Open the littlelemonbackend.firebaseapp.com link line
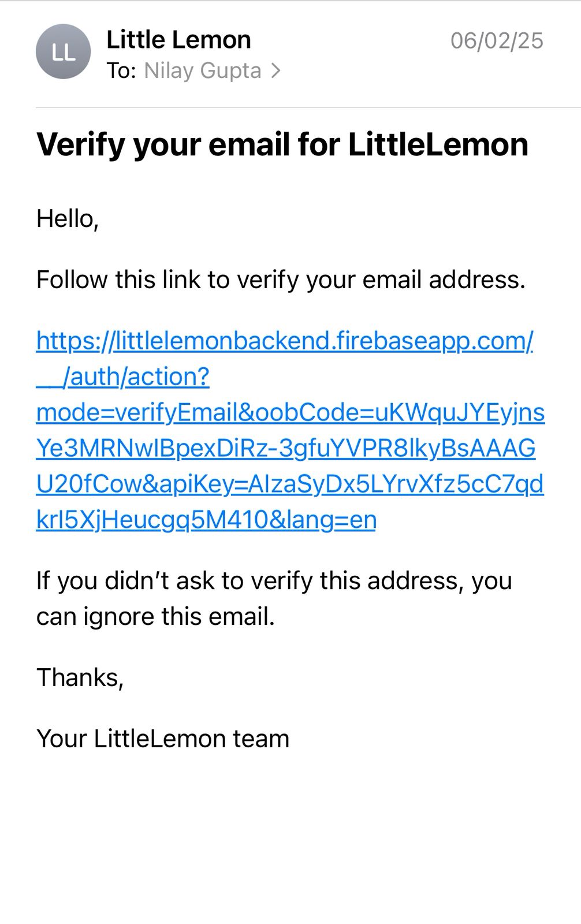Viewport: 581px width, 924px height. [x=285, y=341]
